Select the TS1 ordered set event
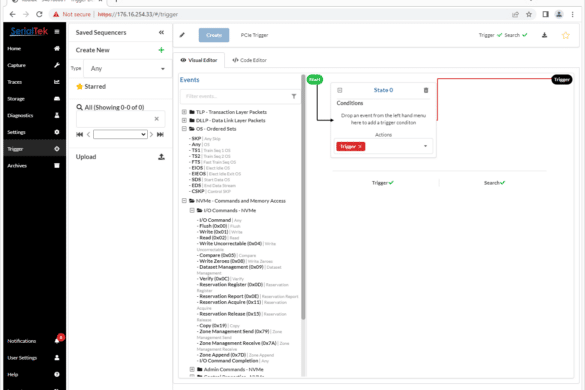Image resolution: width=585 pixels, height=390 pixels. tap(210, 150)
